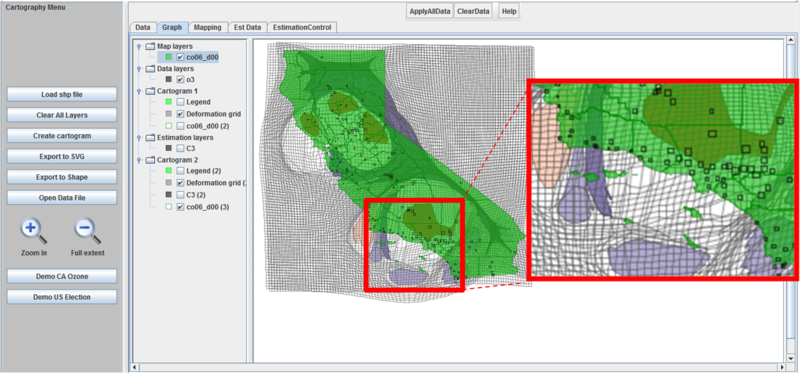Run the Demo CA Ozone button
The height and width of the screenshot is (373, 800).
pyautogui.click(x=62, y=276)
